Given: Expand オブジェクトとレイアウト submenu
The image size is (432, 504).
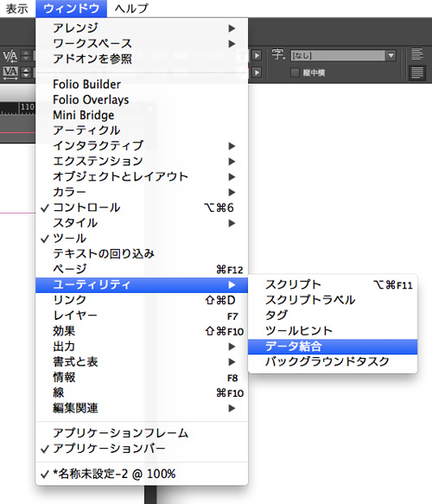Looking at the screenshot, I should point(142,176).
